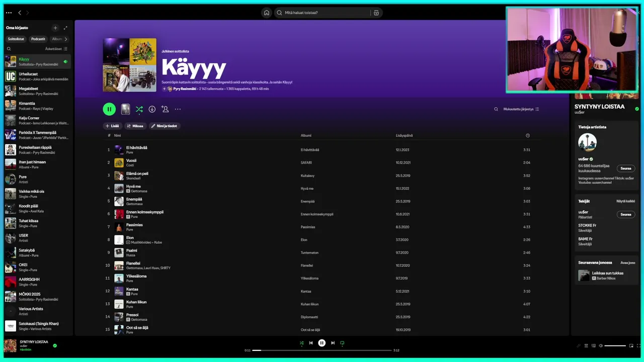Open the Avaa jono link

click(628, 262)
